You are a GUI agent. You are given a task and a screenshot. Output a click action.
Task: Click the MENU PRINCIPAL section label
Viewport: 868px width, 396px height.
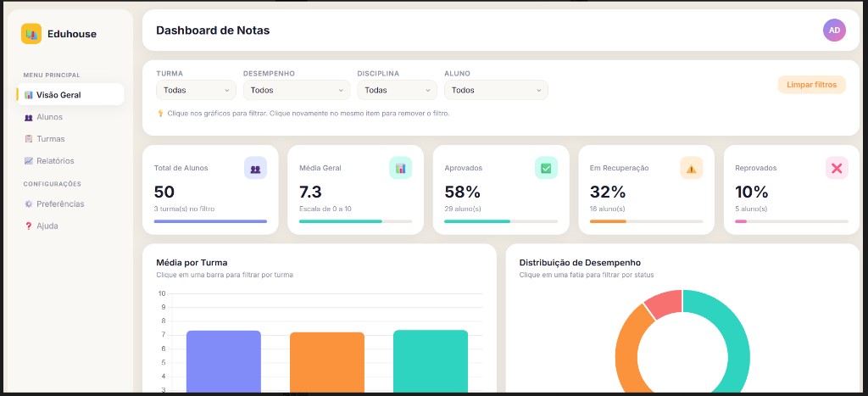pyautogui.click(x=52, y=75)
